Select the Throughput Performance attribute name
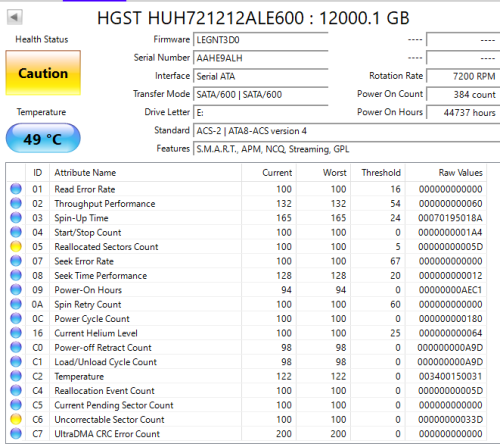 (x=105, y=204)
